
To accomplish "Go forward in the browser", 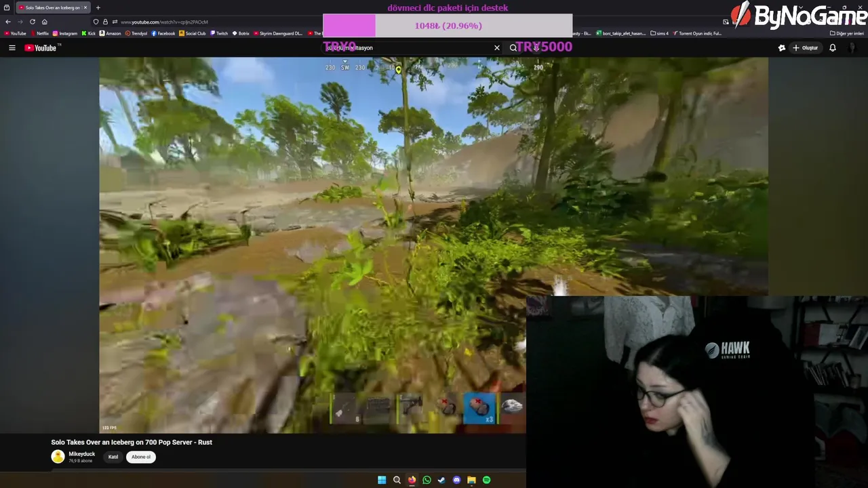I will (20, 22).
